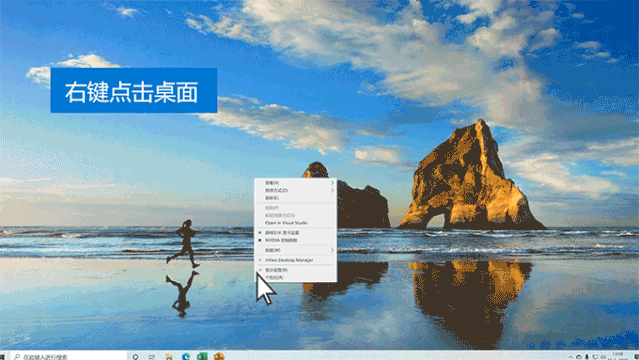The height and width of the screenshot is (360, 639).
Task: Open 英特尔 显卡设置 from context menu
Action: 295,233
